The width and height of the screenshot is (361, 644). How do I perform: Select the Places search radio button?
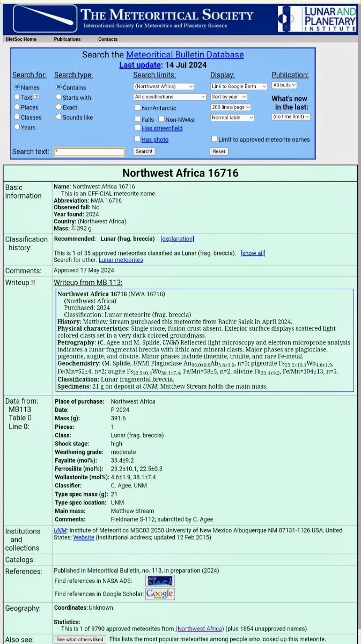click(17, 107)
